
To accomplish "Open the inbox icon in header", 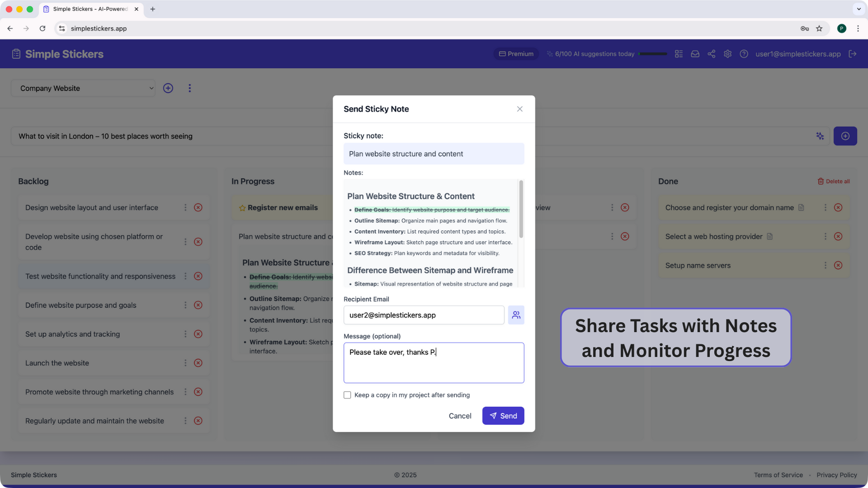I will click(695, 54).
